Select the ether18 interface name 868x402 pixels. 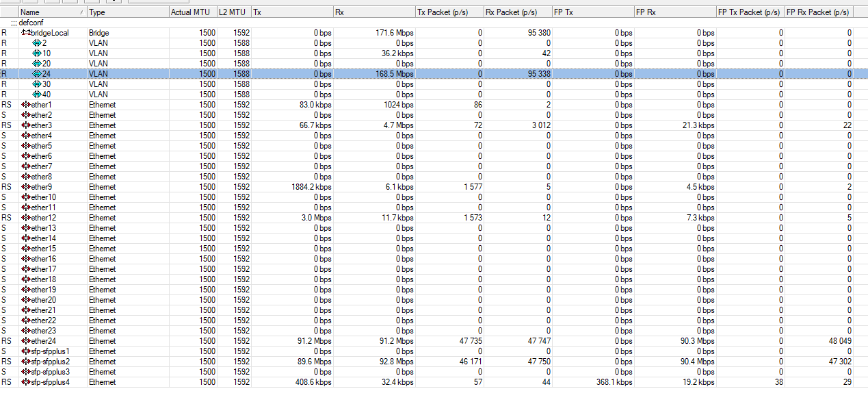pos(44,279)
